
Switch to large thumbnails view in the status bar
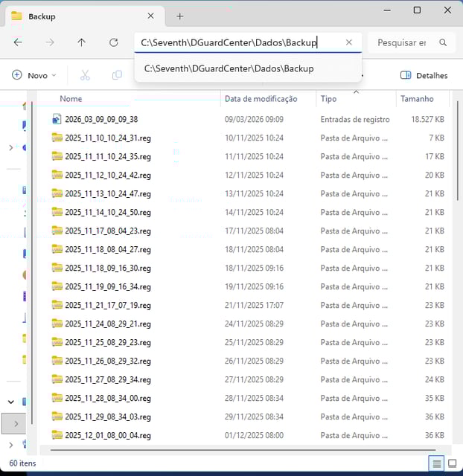(452, 463)
